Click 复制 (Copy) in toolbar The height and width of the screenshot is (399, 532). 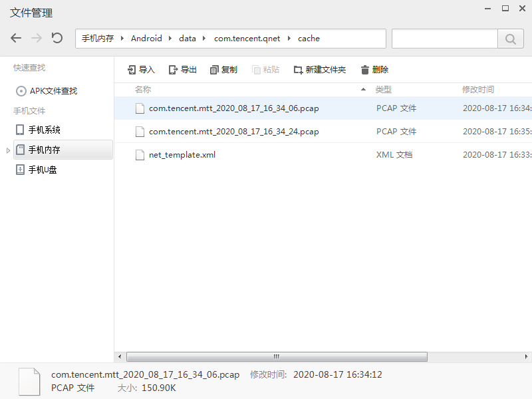click(223, 70)
